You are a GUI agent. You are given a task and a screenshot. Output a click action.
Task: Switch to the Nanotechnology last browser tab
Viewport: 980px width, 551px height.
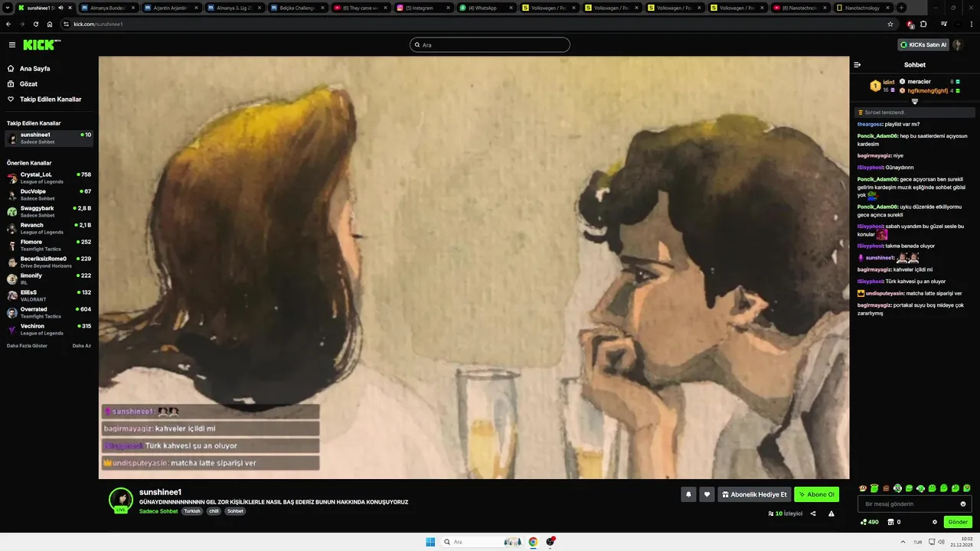pos(862,8)
